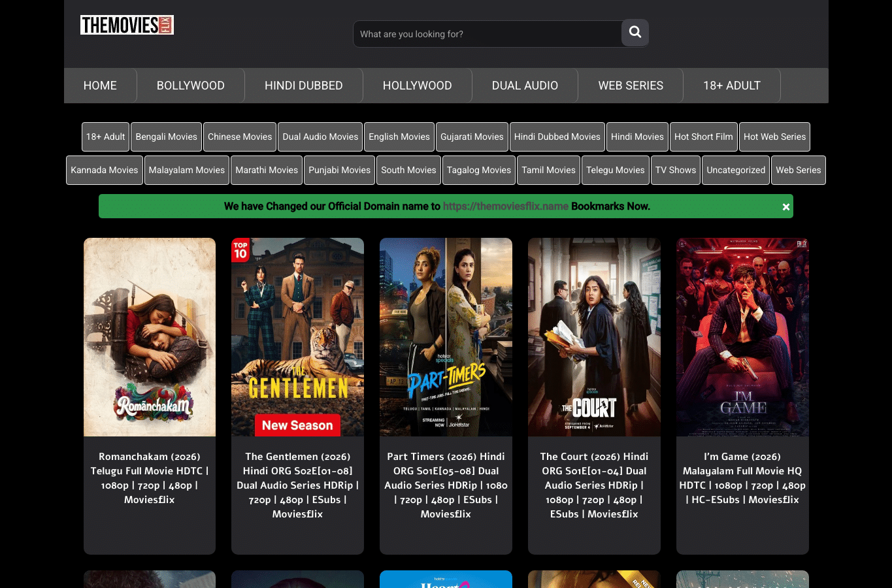The image size is (892, 588).
Task: Browse English Movies category
Action: 399,137
